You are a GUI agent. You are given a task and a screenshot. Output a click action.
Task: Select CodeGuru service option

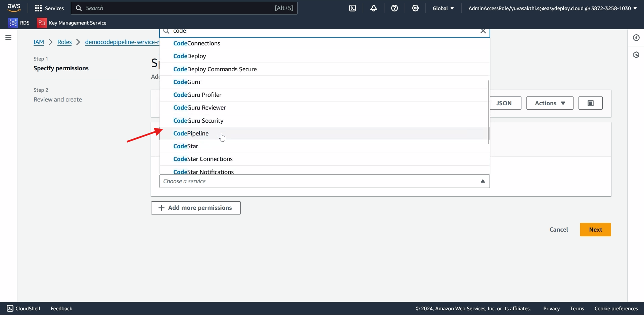coord(324,82)
